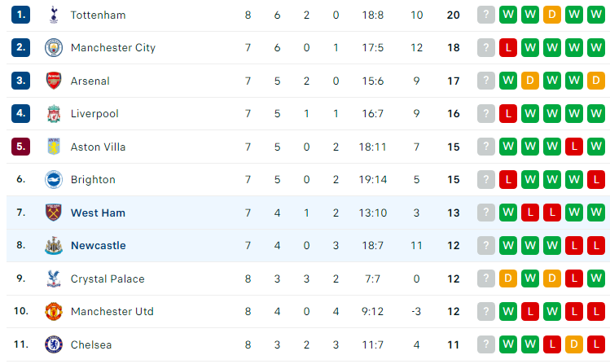Click Crystal Palace's first D form badge
Viewport: 610px width, 364px height.
[508, 278]
